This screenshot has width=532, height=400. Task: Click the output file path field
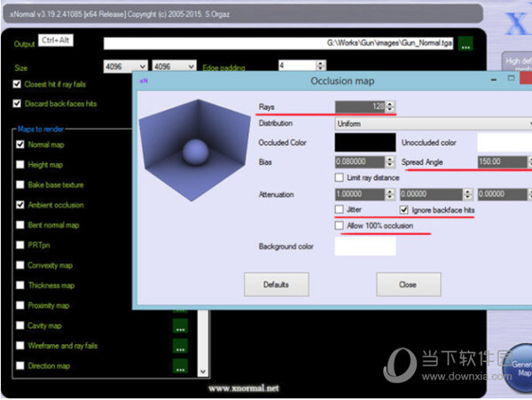pyautogui.click(x=278, y=43)
